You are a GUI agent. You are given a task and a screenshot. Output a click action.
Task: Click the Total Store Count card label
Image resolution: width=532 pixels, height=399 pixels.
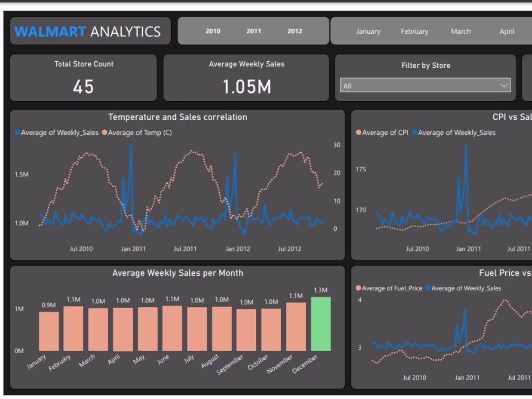84,64
